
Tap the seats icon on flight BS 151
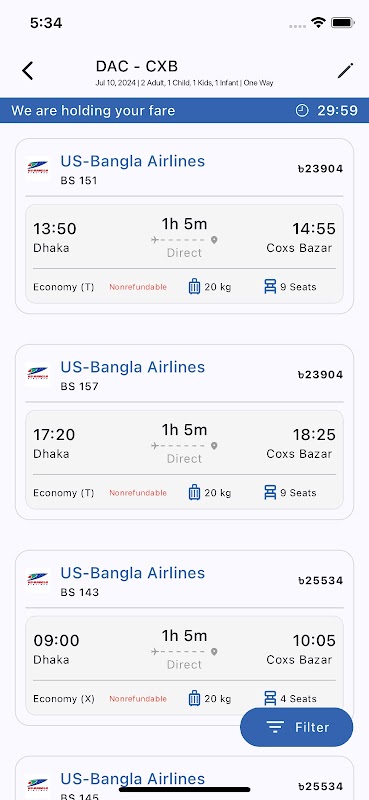tap(270, 287)
